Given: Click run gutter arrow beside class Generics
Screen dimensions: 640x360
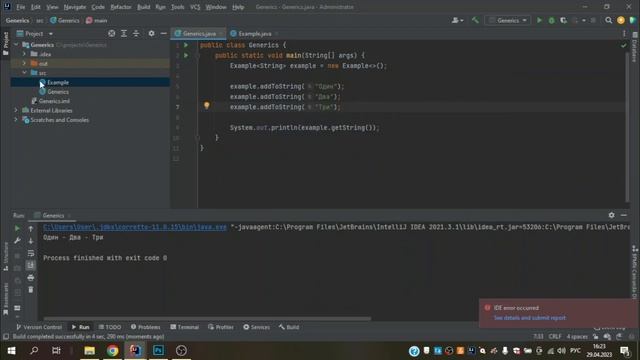Looking at the screenshot, I should tap(186, 45).
